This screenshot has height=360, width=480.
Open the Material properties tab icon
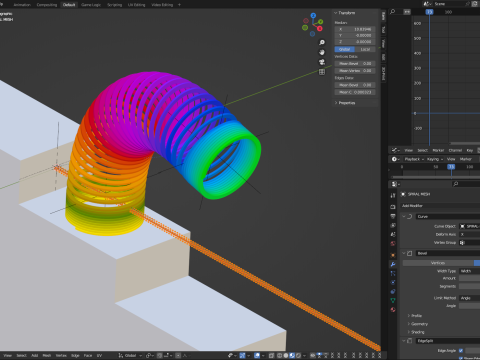393,309
